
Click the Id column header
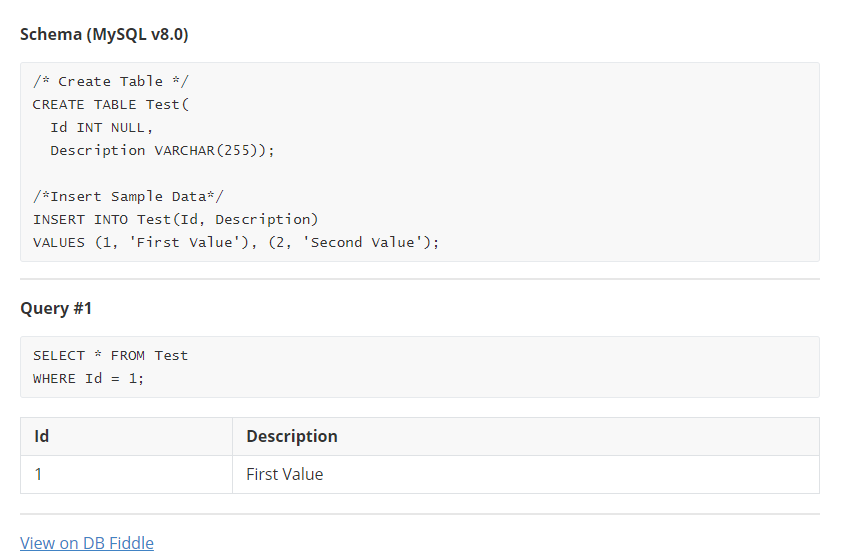(x=42, y=436)
